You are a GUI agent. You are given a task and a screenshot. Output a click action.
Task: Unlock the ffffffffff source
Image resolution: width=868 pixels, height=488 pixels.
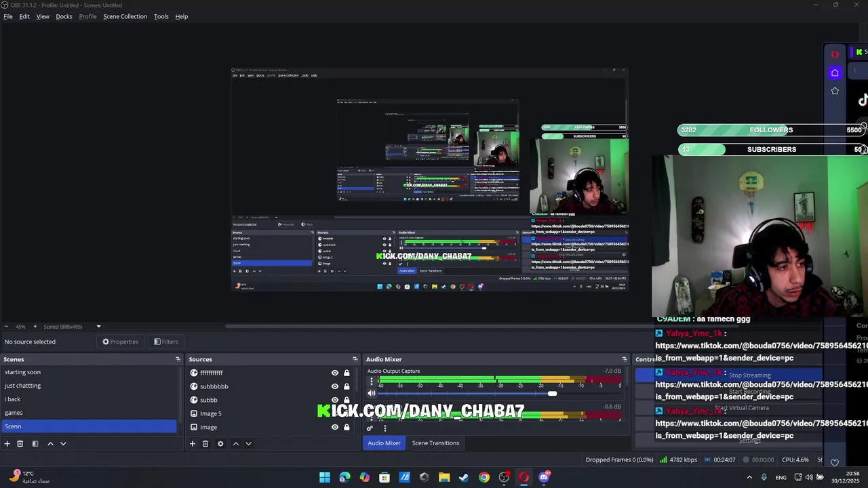[x=347, y=373]
